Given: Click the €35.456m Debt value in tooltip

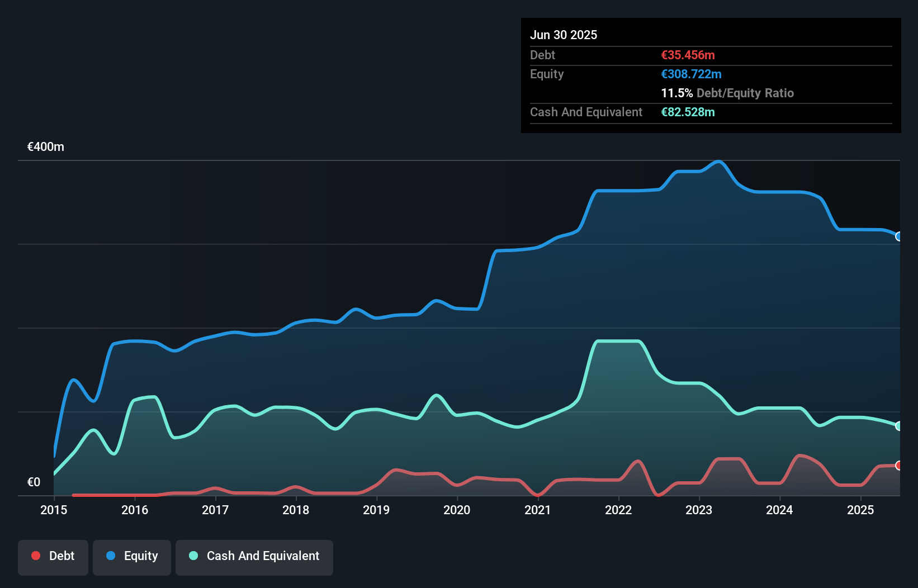Looking at the screenshot, I should (688, 55).
